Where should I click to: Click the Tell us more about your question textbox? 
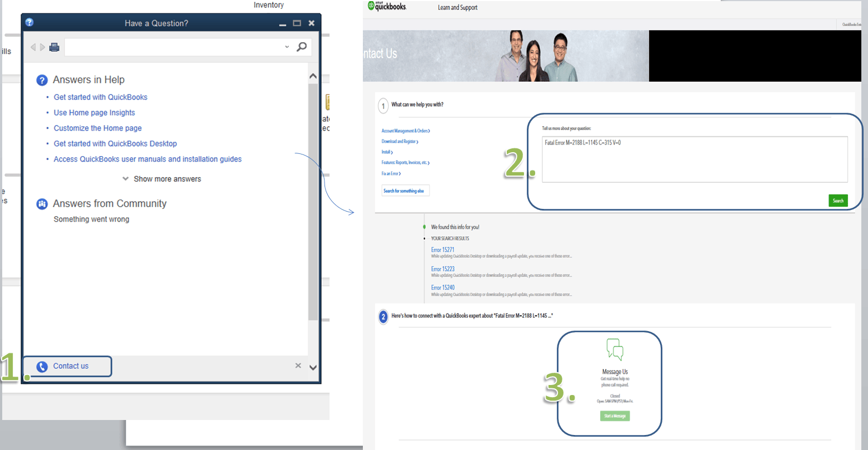click(x=695, y=159)
